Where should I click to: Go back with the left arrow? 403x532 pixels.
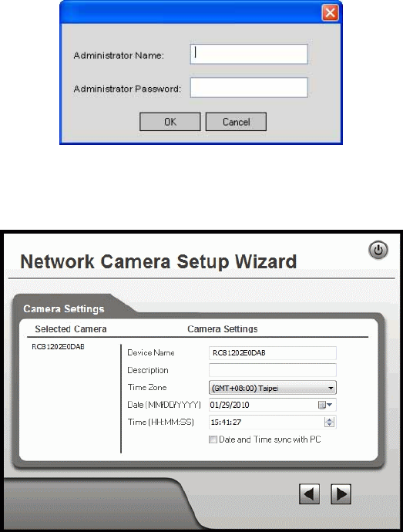(309, 493)
